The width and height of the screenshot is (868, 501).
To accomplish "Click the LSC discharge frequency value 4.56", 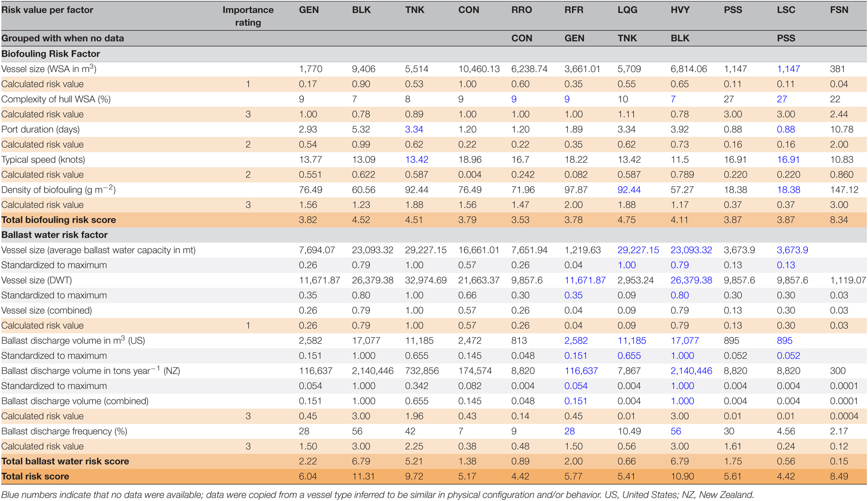I will tap(786, 431).
